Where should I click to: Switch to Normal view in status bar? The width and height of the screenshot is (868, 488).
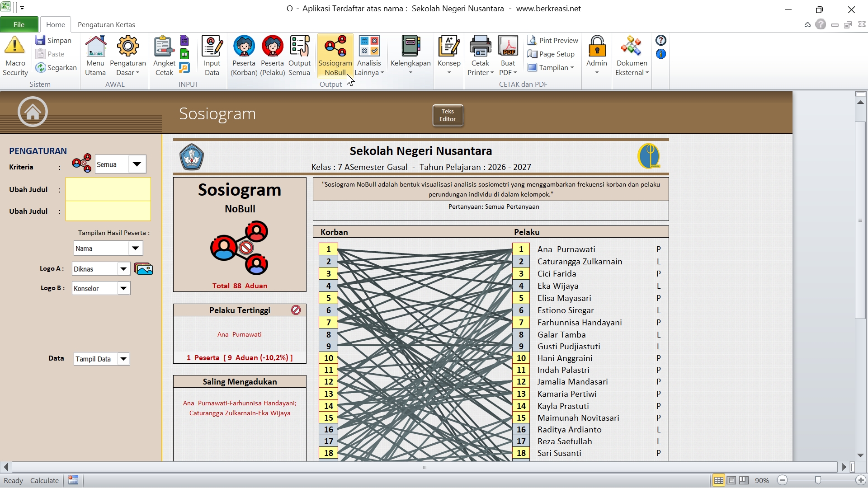(x=718, y=480)
